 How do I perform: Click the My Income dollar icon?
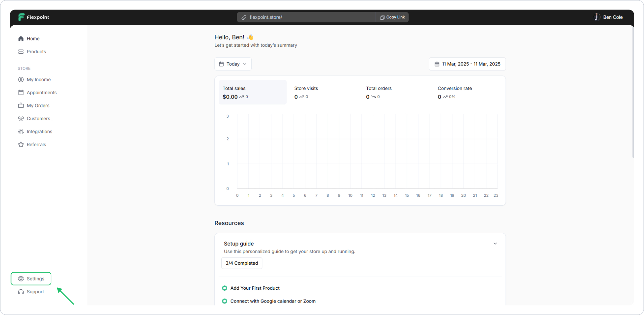tap(21, 79)
